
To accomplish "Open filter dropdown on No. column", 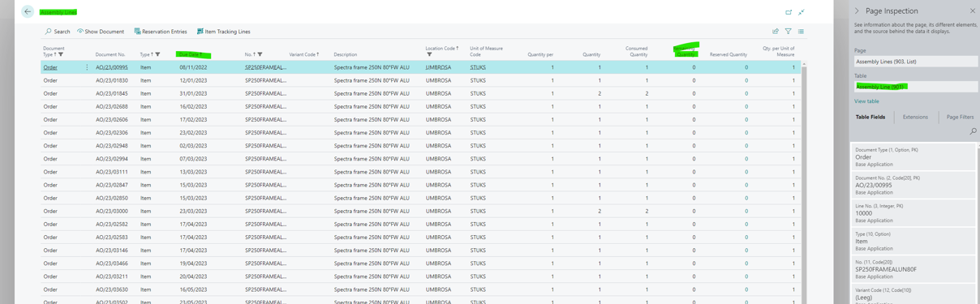I will tap(260, 55).
